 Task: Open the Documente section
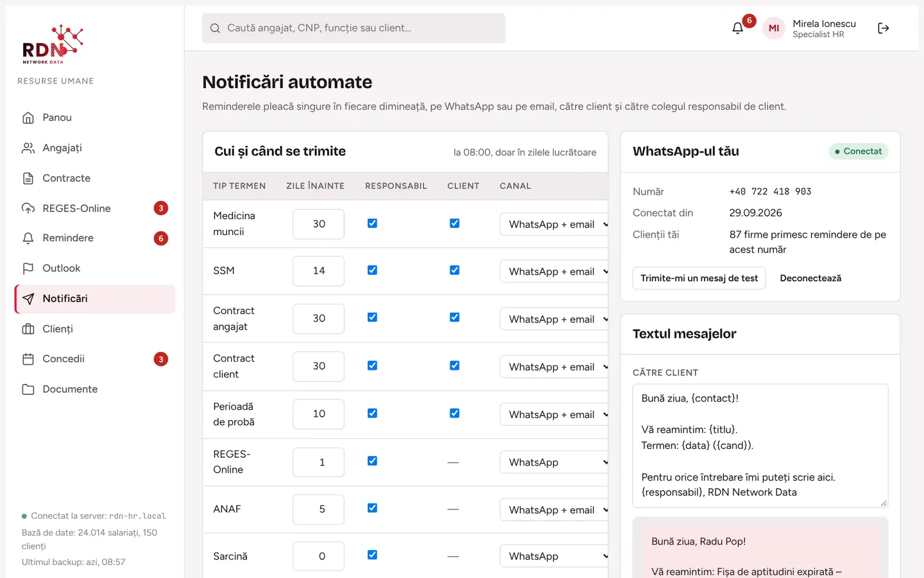click(95, 389)
